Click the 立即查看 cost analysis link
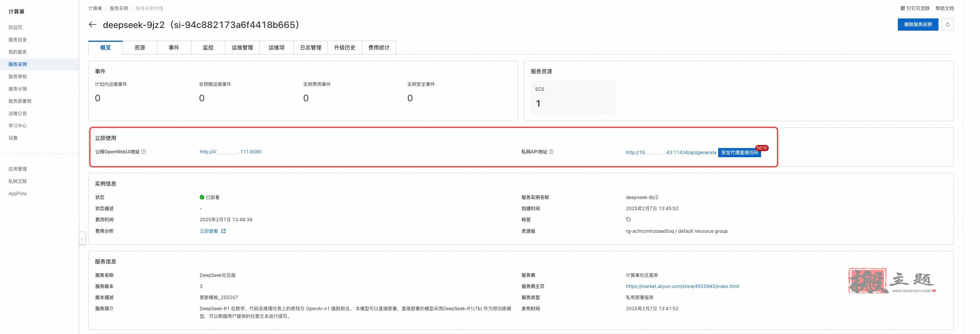 click(209, 231)
